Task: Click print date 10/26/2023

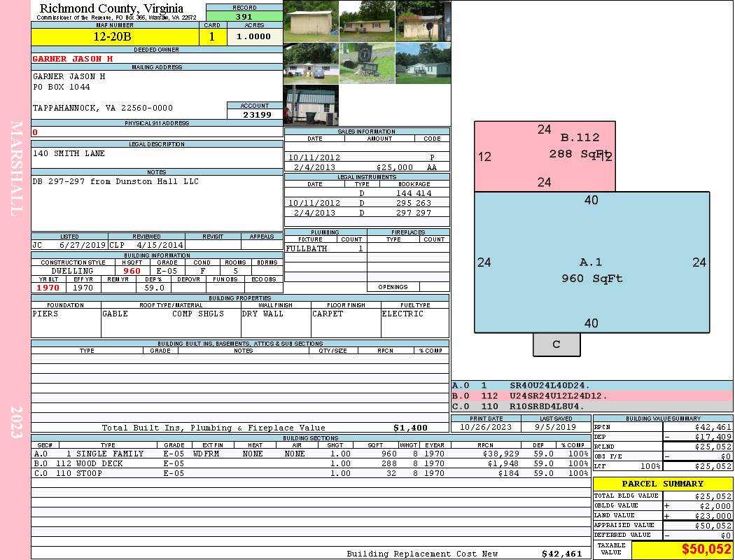Action: 486,427
